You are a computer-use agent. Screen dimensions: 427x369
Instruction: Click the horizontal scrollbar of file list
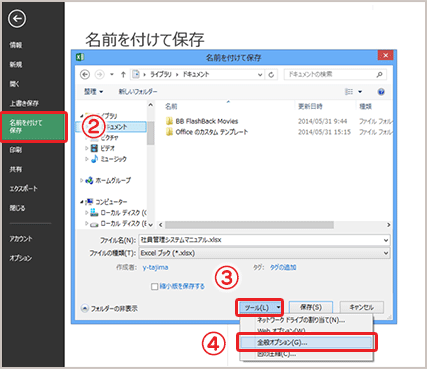[x=249, y=225]
